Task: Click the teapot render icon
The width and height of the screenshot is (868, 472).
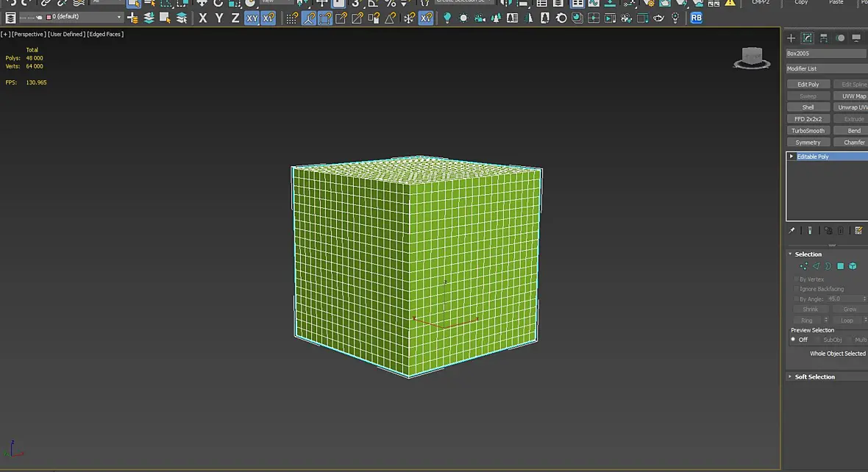Action: point(659,18)
